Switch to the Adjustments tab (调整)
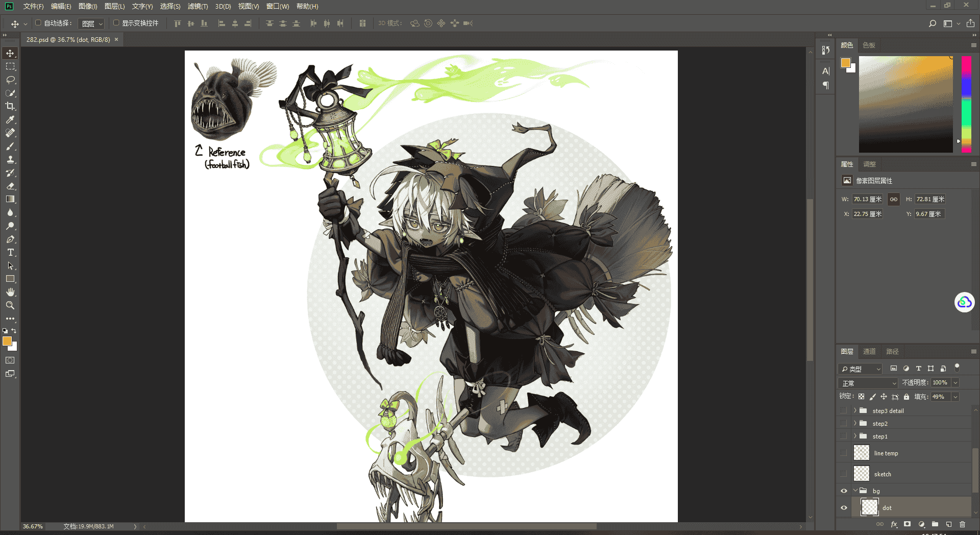 pos(870,164)
